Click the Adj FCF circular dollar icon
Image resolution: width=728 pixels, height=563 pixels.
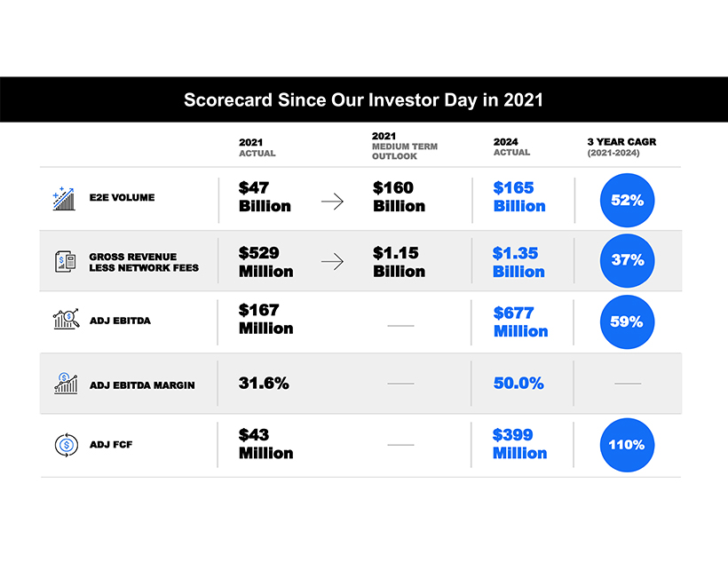(x=66, y=444)
